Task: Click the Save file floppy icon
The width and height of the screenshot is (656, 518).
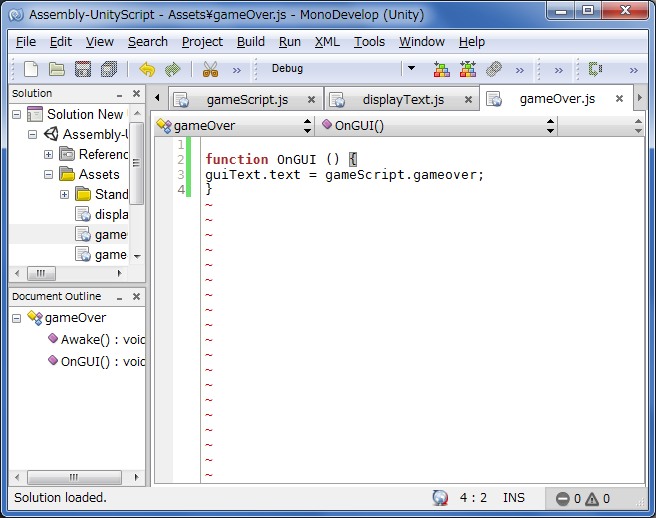Action: click(x=83, y=69)
